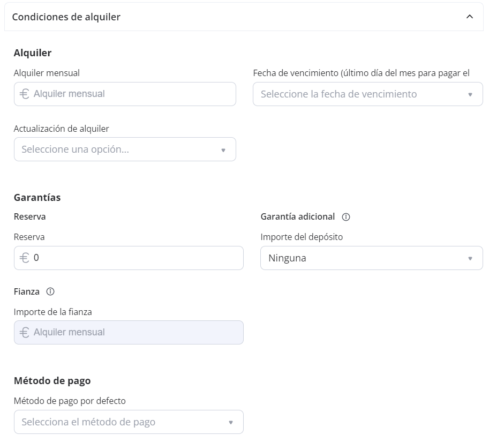Click the info icon next to Fianza
504x442 pixels.
50,292
